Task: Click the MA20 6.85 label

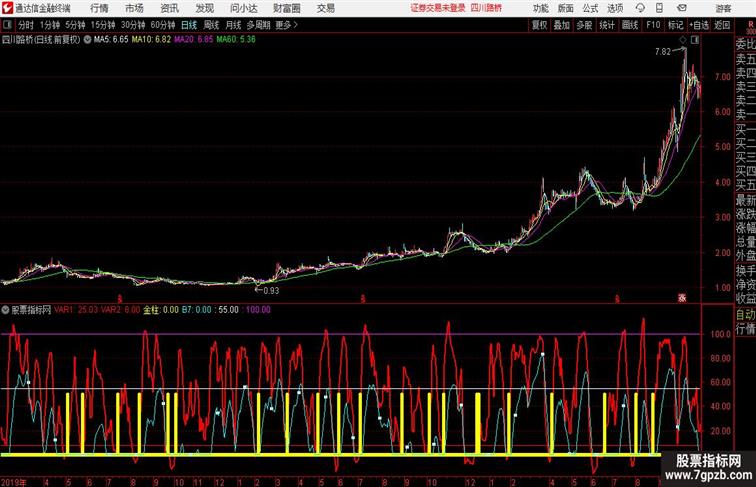Action: pos(193,40)
